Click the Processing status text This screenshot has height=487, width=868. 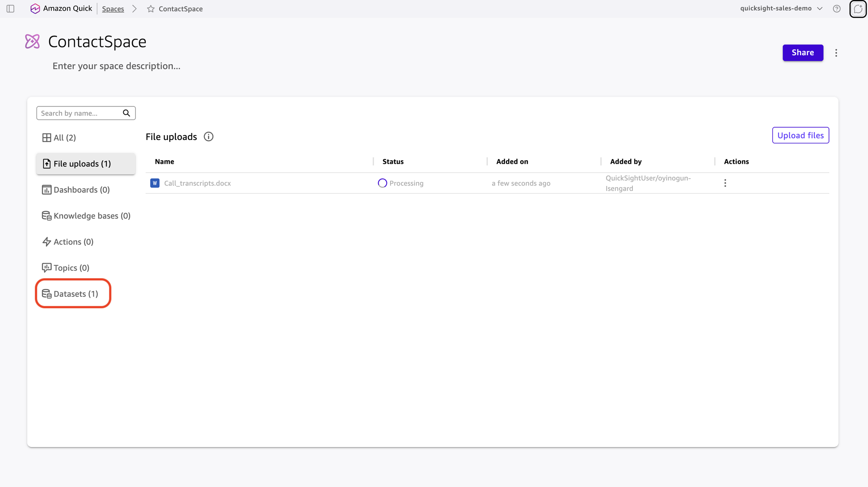click(x=407, y=183)
